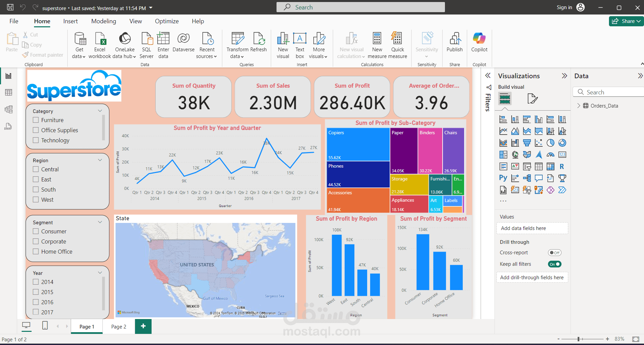The height and width of the screenshot is (345, 644).
Task: Click the Save icon in title bar
Action: (x=10, y=7)
